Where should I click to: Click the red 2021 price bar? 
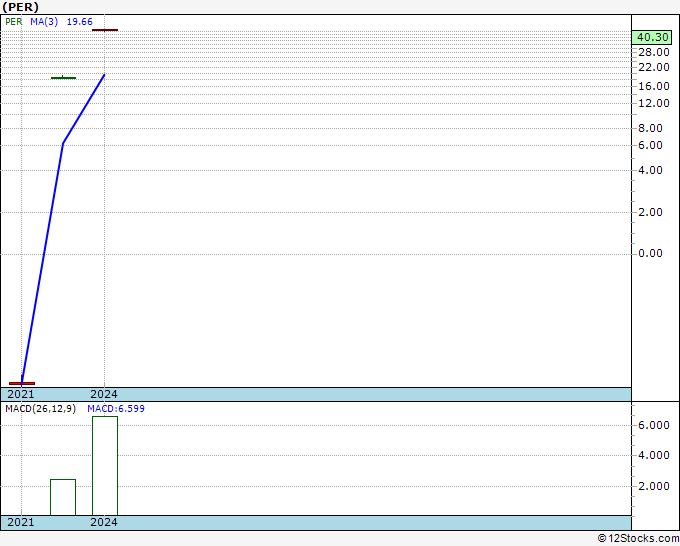point(22,383)
